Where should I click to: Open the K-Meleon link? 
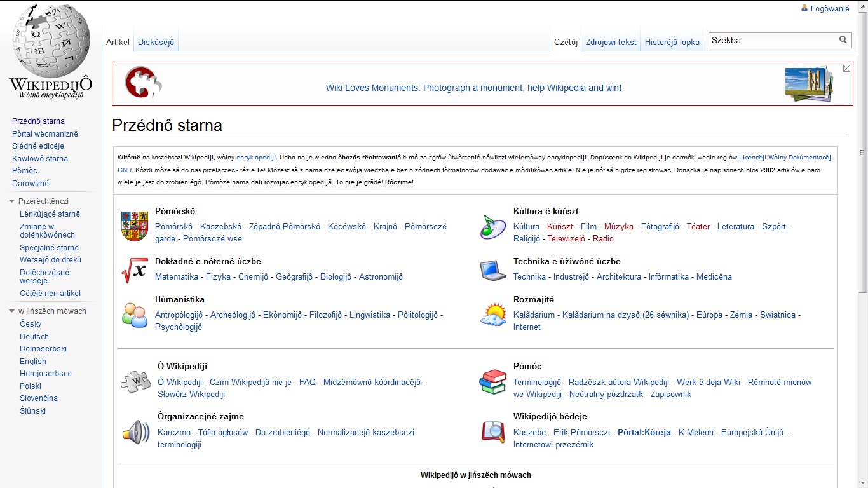pyautogui.click(x=696, y=433)
